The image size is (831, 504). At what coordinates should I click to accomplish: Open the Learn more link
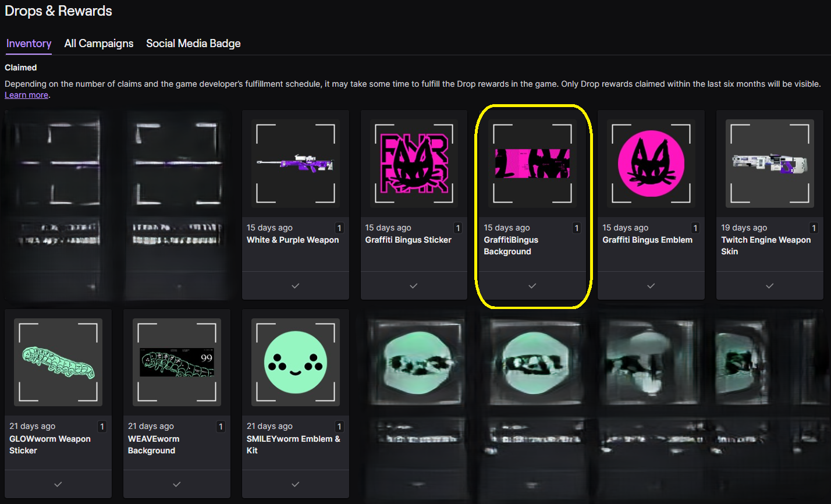26,95
